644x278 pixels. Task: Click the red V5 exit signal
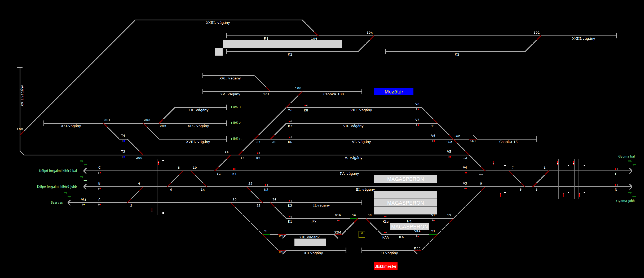click(450, 157)
